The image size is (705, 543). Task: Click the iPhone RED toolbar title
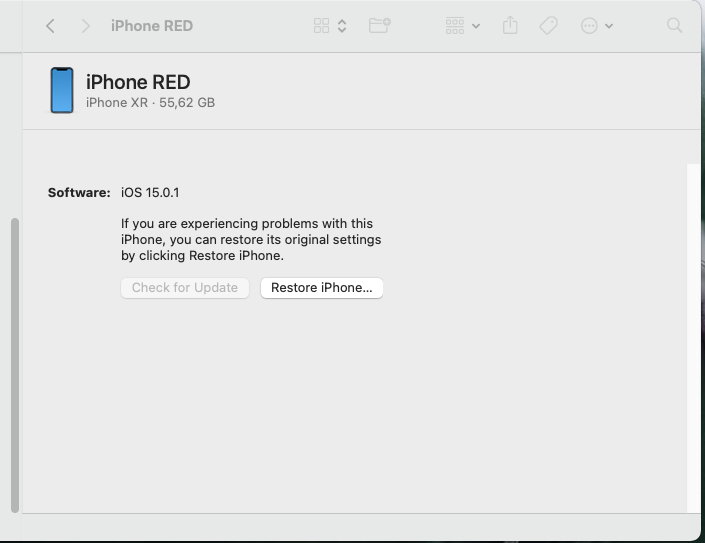[x=152, y=26]
